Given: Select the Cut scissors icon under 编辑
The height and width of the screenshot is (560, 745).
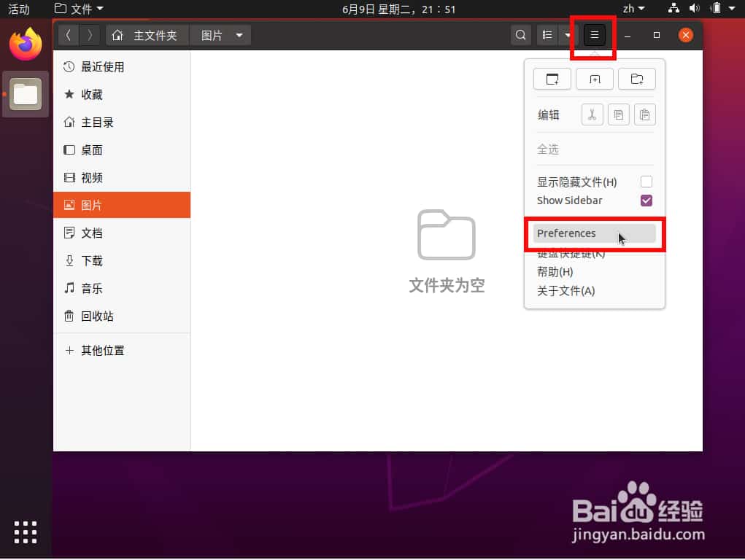Looking at the screenshot, I should pyautogui.click(x=592, y=114).
